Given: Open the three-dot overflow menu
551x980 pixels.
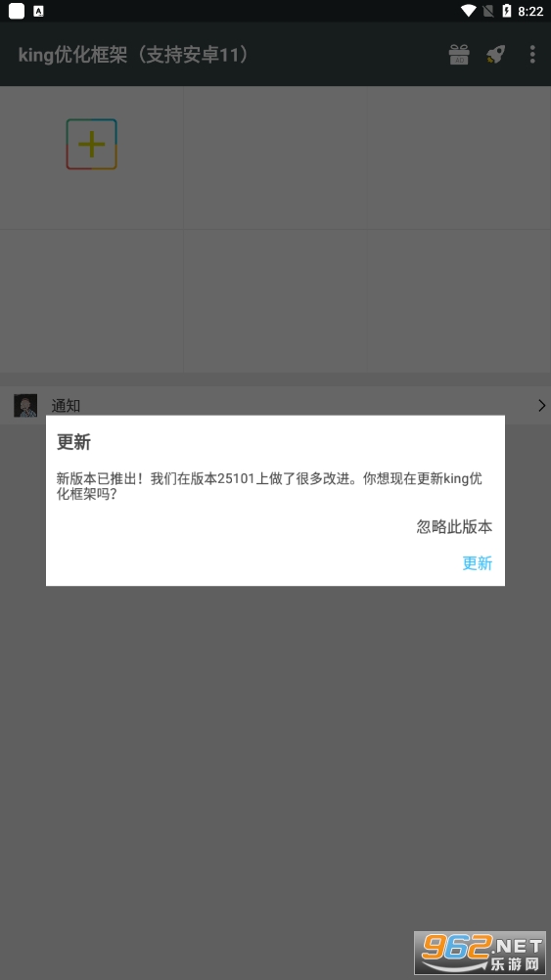Looking at the screenshot, I should [x=532, y=55].
